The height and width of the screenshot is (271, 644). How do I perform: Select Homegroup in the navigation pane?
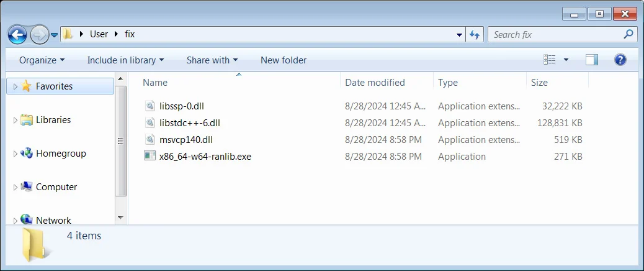pyautogui.click(x=61, y=154)
